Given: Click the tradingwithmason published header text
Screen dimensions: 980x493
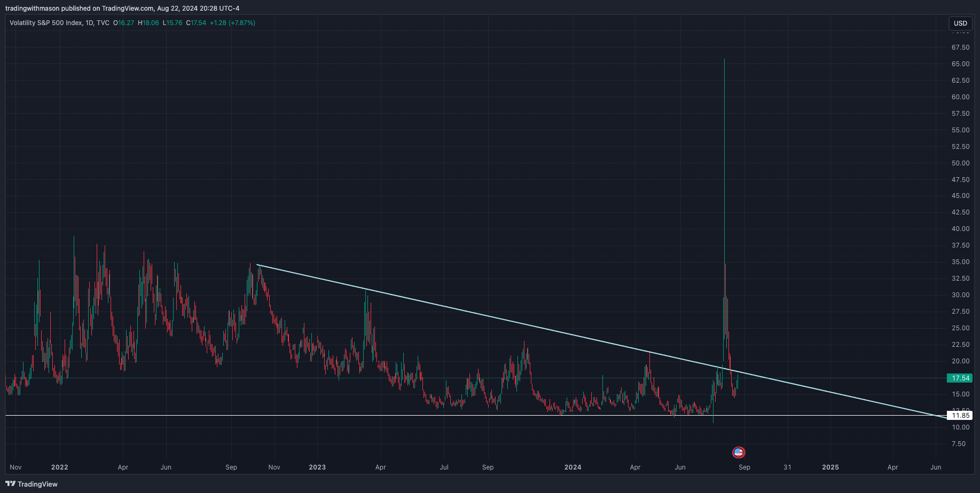Looking at the screenshot, I should click(122, 8).
